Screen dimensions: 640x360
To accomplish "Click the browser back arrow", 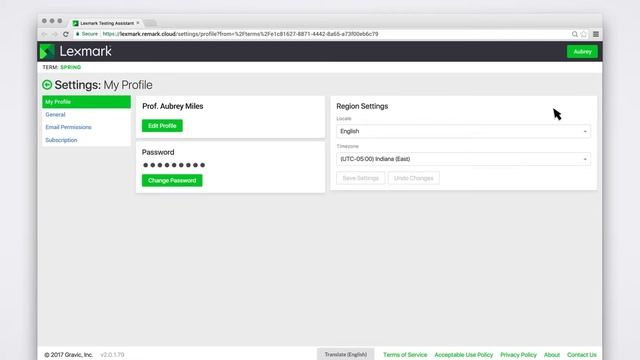I will pyautogui.click(x=44, y=34).
